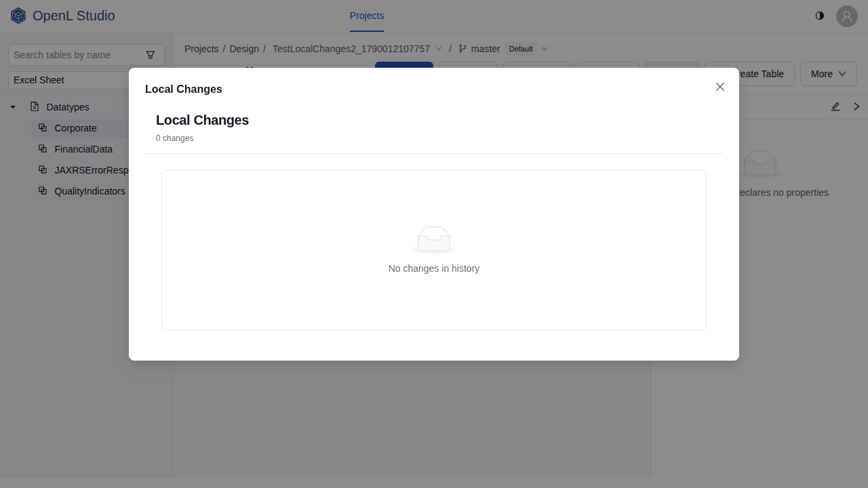The width and height of the screenshot is (868, 488).
Task: Collapse the Datatypes tree node
Action: tap(13, 107)
